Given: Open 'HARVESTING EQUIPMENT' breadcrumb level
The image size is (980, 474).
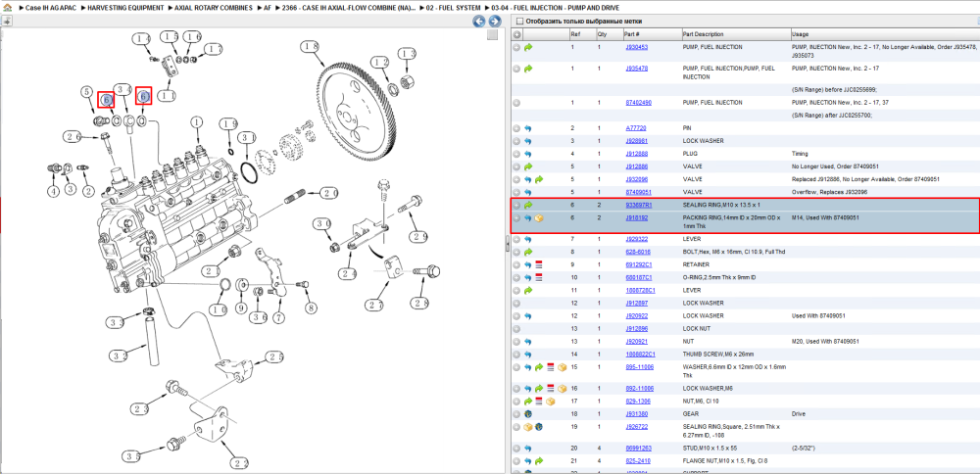Looking at the screenshot, I should [125, 10].
